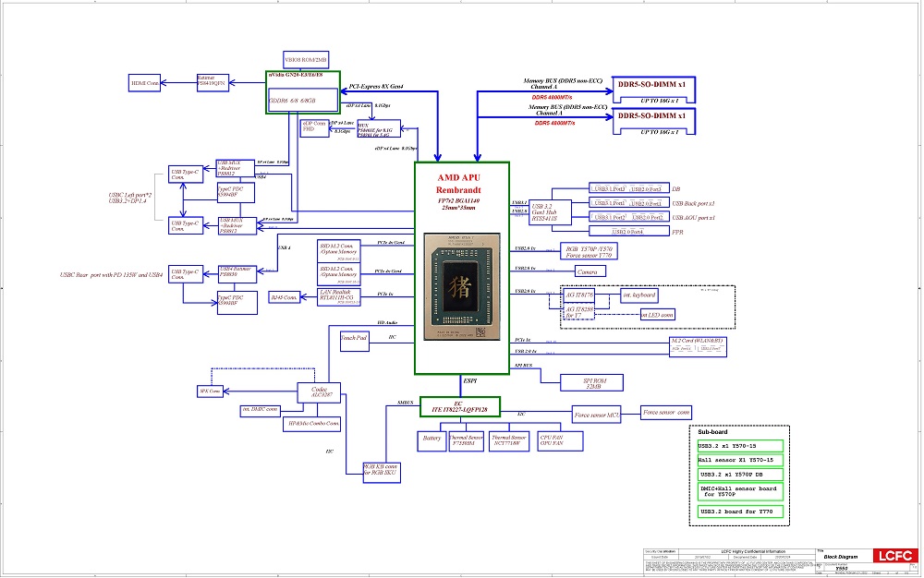Click the MUX PS8461E block

(379, 129)
